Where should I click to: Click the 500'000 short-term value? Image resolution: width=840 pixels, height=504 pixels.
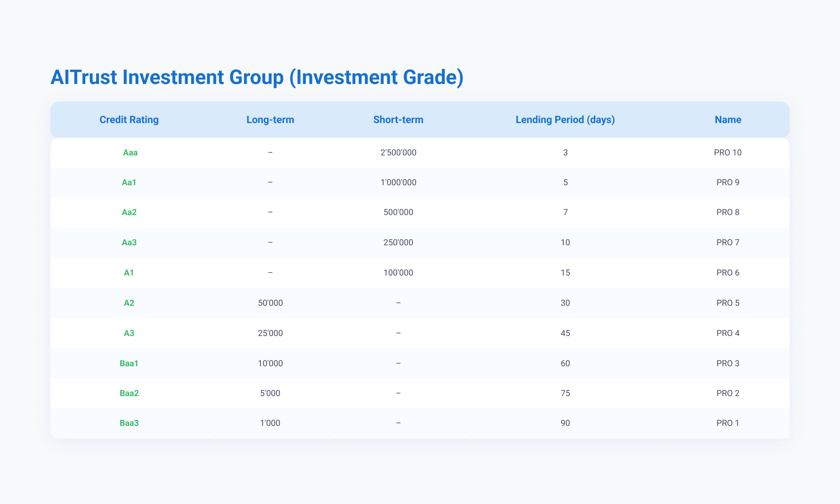[398, 213]
